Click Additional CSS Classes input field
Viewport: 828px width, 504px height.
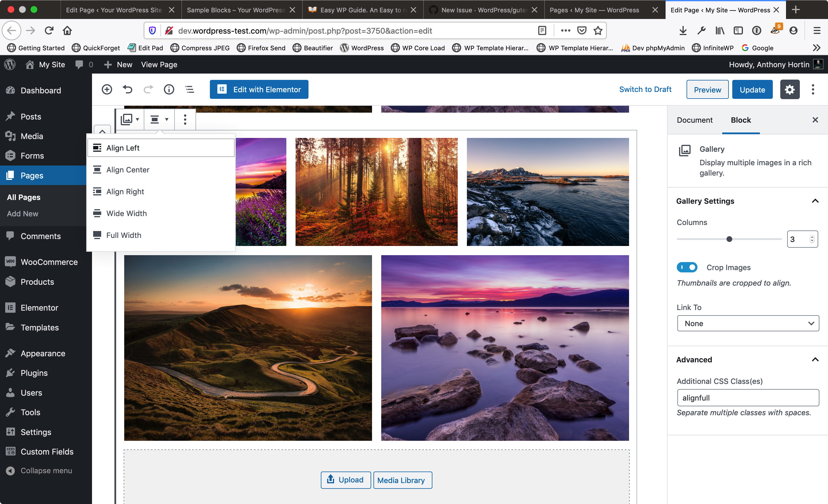pyautogui.click(x=748, y=398)
